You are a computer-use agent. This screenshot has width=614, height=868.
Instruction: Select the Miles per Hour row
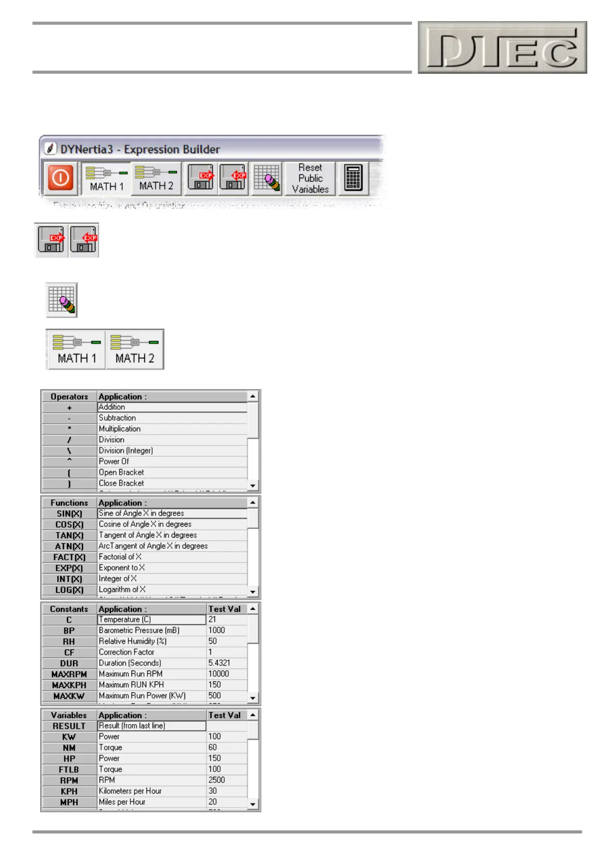pyautogui.click(x=145, y=802)
